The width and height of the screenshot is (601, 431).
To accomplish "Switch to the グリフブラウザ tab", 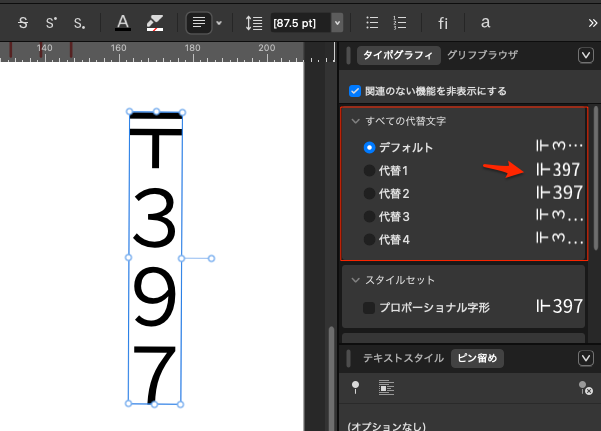I will pyautogui.click(x=482, y=56).
